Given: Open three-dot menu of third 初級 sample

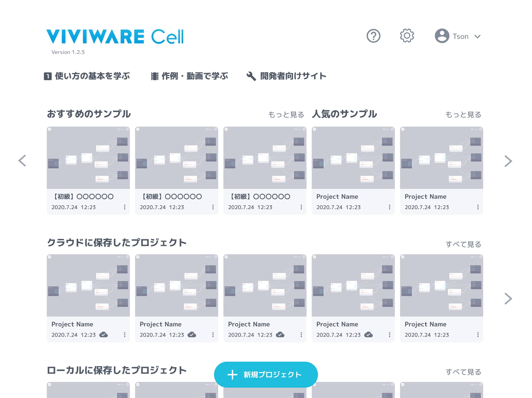Looking at the screenshot, I should 301,207.
